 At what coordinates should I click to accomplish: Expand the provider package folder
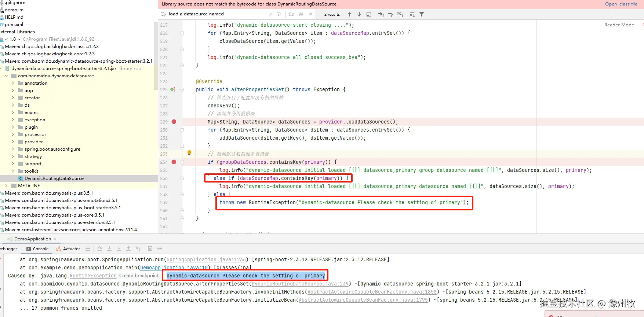(13, 142)
